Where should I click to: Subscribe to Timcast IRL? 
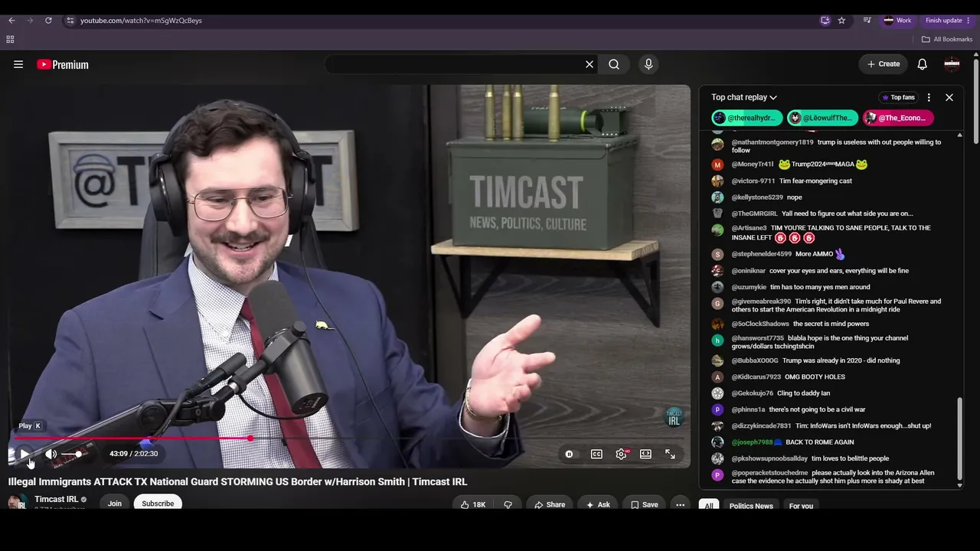[x=158, y=504]
